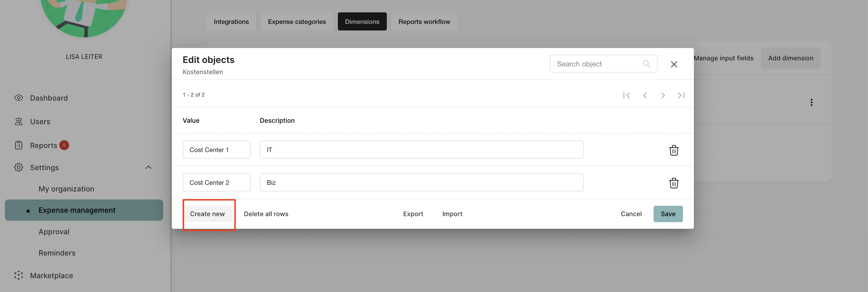
Task: Delete all rows in the table
Action: pos(266,214)
